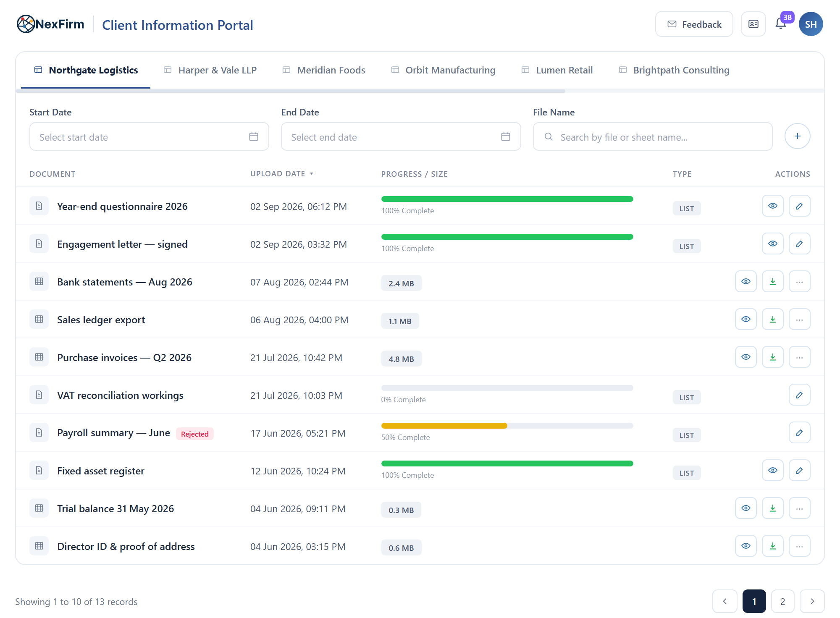View the Engagement letter — signed document

point(773,244)
